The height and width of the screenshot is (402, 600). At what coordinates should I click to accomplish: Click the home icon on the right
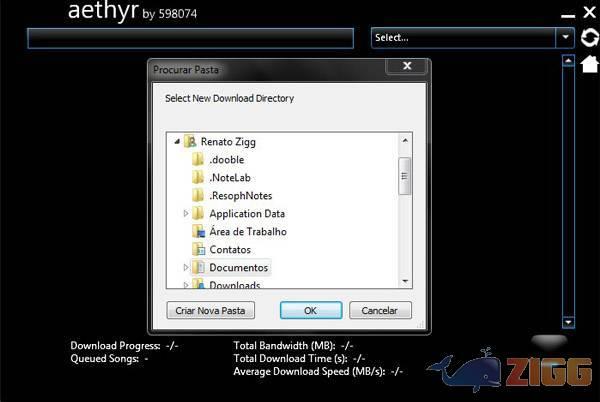click(x=590, y=63)
